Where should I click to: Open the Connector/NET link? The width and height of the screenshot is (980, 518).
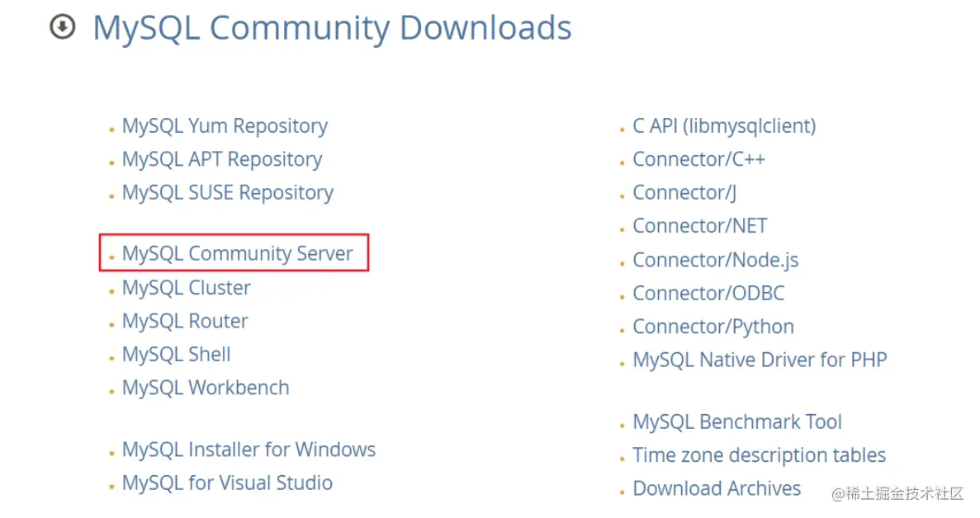point(700,226)
